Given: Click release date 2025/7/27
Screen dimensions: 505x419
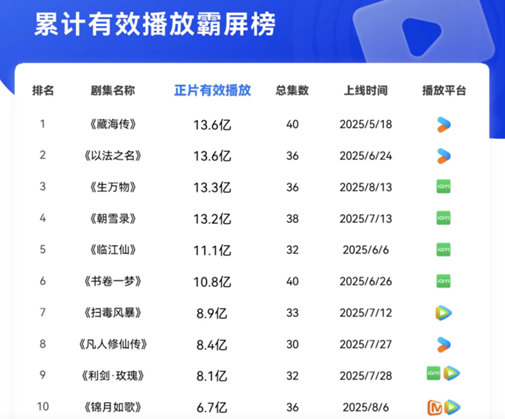Looking at the screenshot, I should pyautogui.click(x=366, y=344).
